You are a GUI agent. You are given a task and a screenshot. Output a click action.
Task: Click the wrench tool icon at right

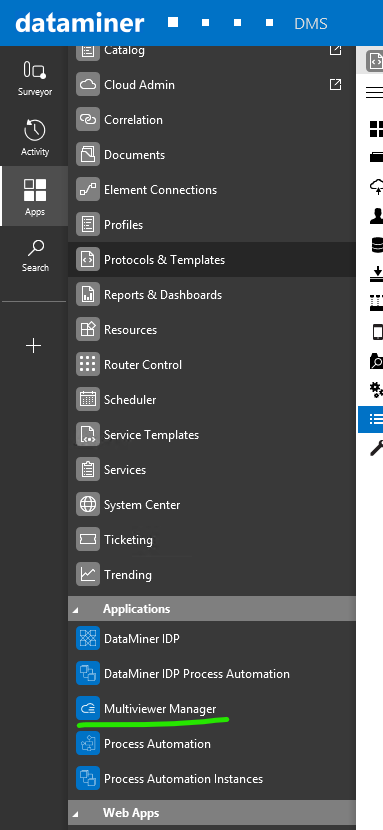(376, 448)
